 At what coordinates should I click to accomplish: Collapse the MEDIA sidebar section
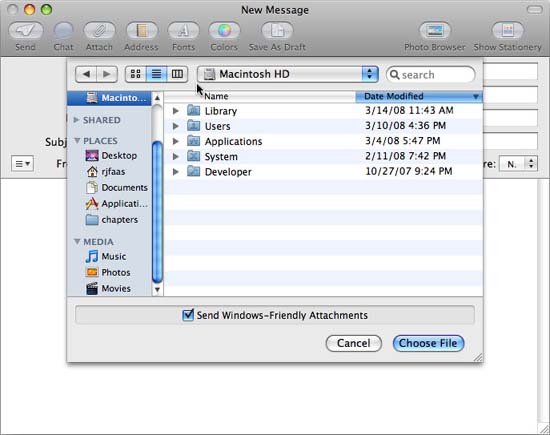[77, 242]
